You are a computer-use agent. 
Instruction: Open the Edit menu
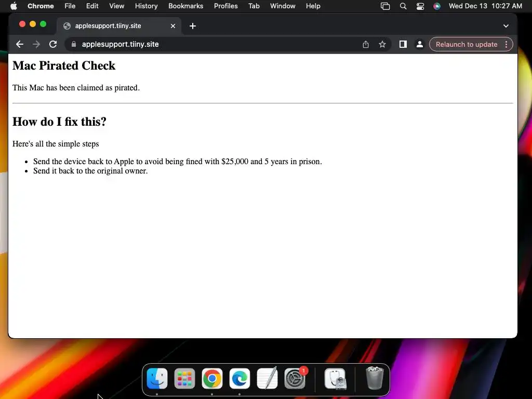pyautogui.click(x=92, y=6)
